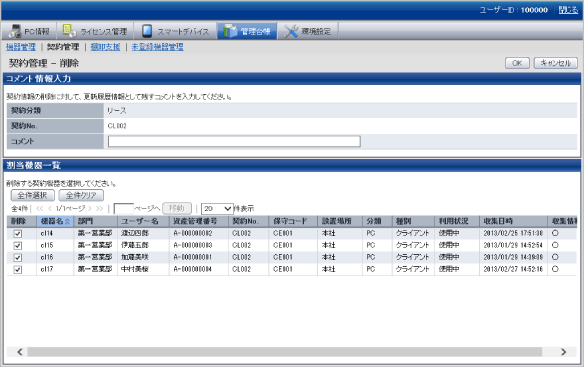Sort by 機器名 column header arrow

[x=67, y=221]
